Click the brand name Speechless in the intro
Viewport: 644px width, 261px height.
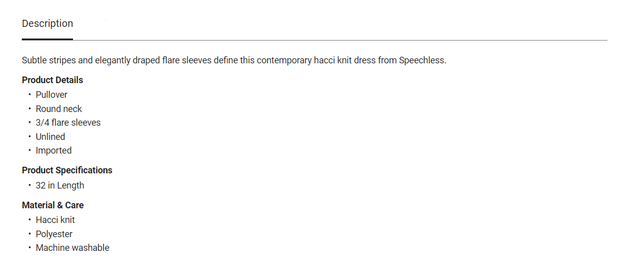pos(422,60)
